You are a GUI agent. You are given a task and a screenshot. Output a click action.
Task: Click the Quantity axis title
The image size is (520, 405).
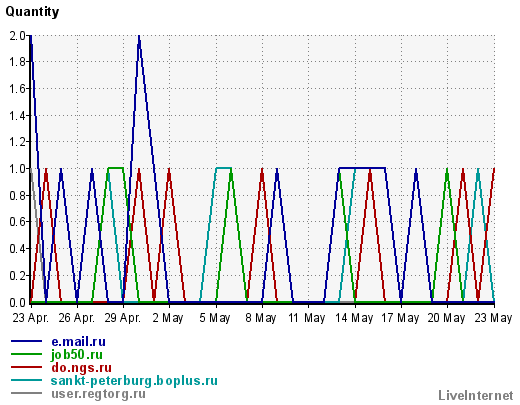point(32,12)
